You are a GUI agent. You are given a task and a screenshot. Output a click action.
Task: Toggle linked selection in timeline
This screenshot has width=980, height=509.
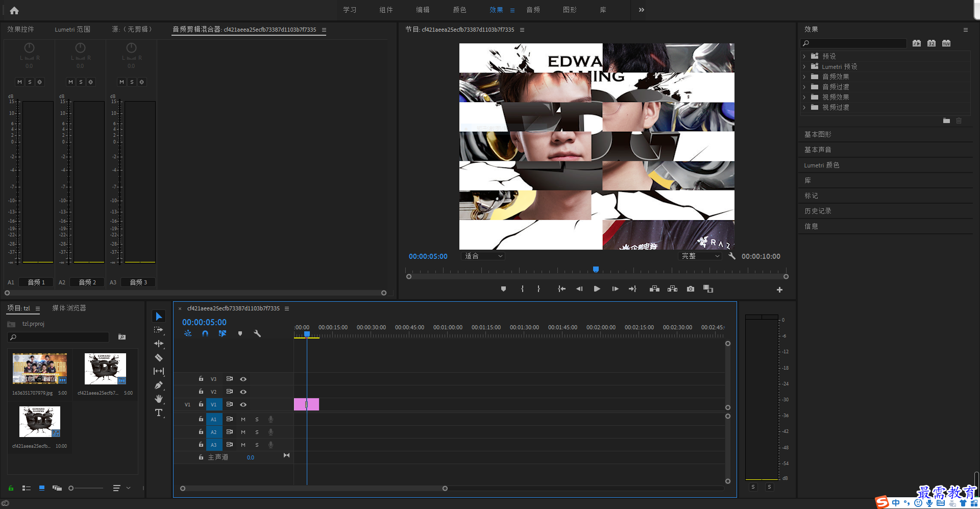[223, 333]
